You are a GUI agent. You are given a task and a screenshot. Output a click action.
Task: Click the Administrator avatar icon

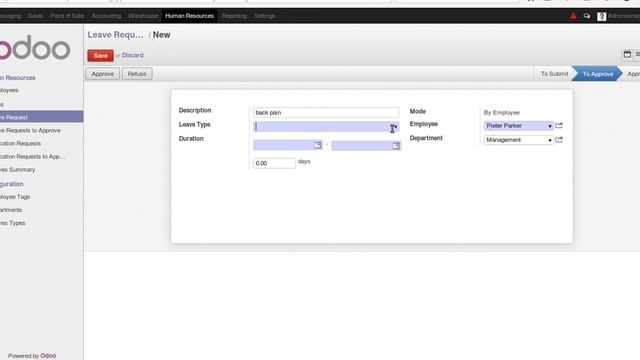601,16
